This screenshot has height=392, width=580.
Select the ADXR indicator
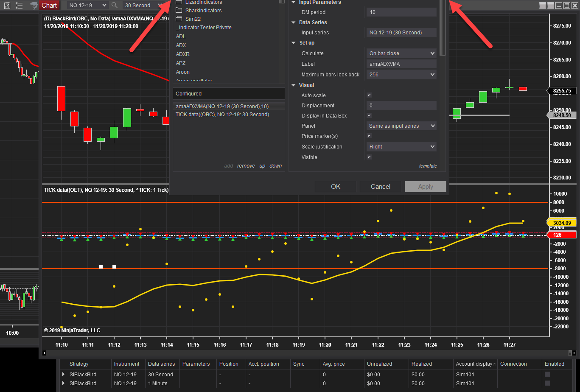(182, 54)
